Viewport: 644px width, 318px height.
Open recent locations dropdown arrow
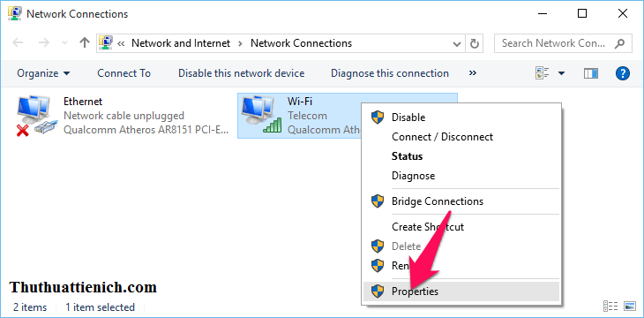[64, 43]
